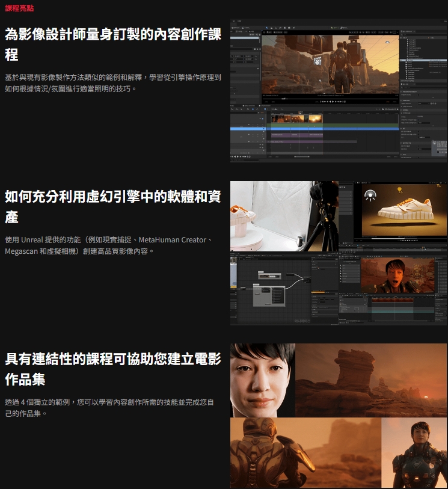This screenshot has width=448, height=489.
Task: Click the light bulb icon above rendered sneaker
Action: click(399, 189)
